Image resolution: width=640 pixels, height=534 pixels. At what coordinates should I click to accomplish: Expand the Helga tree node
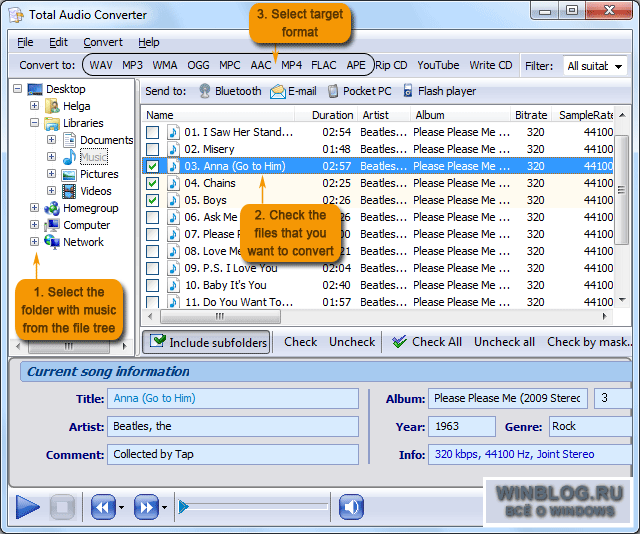pyautogui.click(x=34, y=106)
